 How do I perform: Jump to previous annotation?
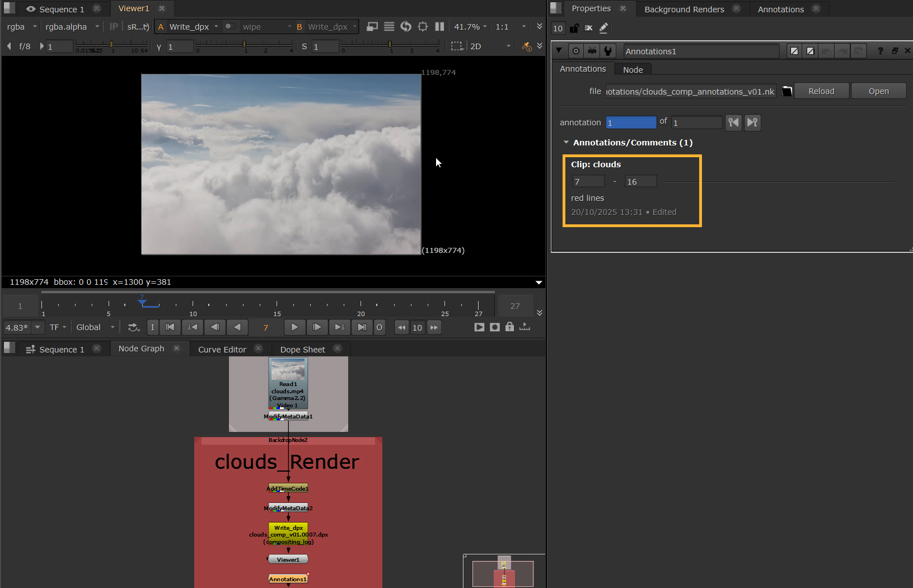[733, 123]
